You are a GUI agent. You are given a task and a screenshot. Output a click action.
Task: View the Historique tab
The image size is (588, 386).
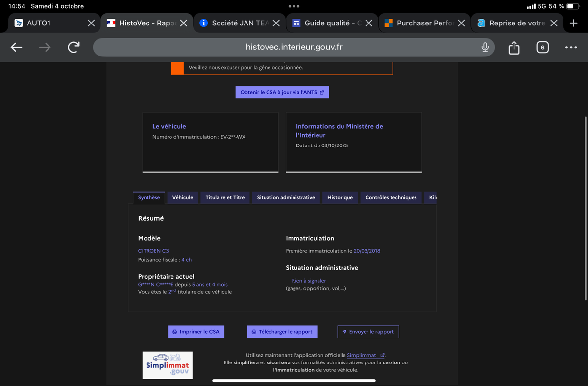[340, 197]
